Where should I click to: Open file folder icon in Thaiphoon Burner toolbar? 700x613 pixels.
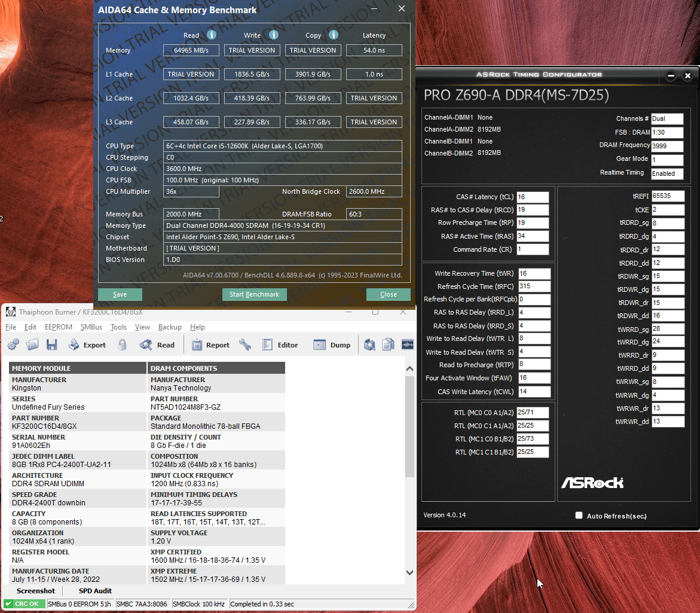pyautogui.click(x=33, y=344)
